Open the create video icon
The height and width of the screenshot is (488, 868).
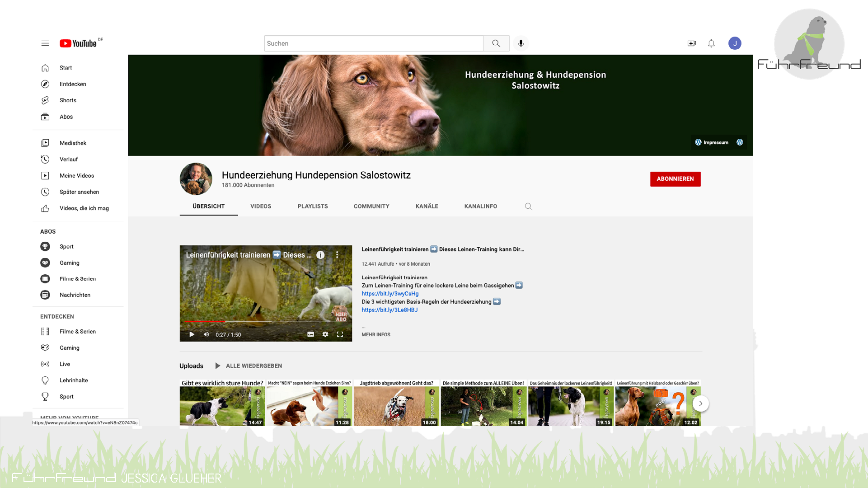(x=692, y=43)
